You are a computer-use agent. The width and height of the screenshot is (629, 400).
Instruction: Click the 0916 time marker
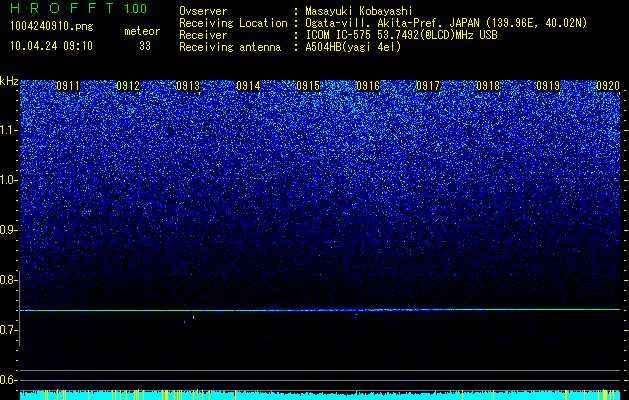click(x=368, y=86)
